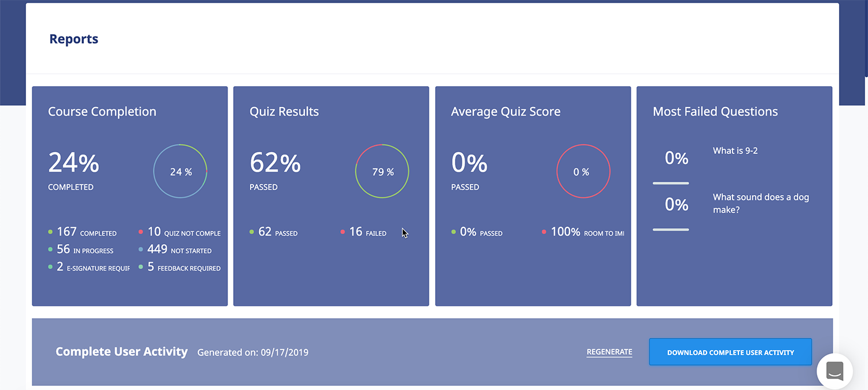Click the progress bar under 'What is 9-2'
Image resolution: width=868 pixels, height=390 pixels.
pyautogui.click(x=671, y=183)
